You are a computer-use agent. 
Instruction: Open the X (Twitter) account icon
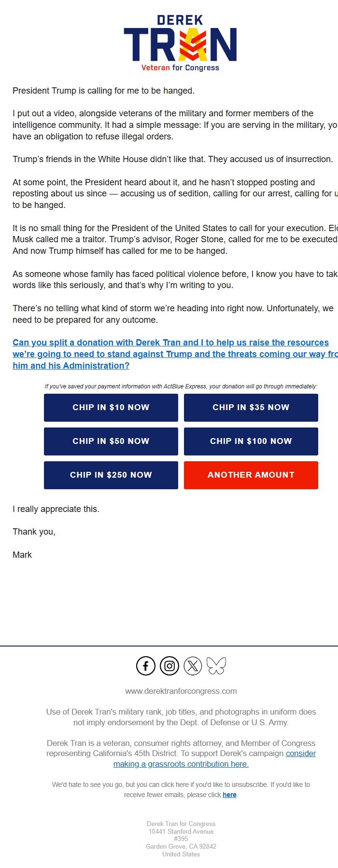pos(193,666)
